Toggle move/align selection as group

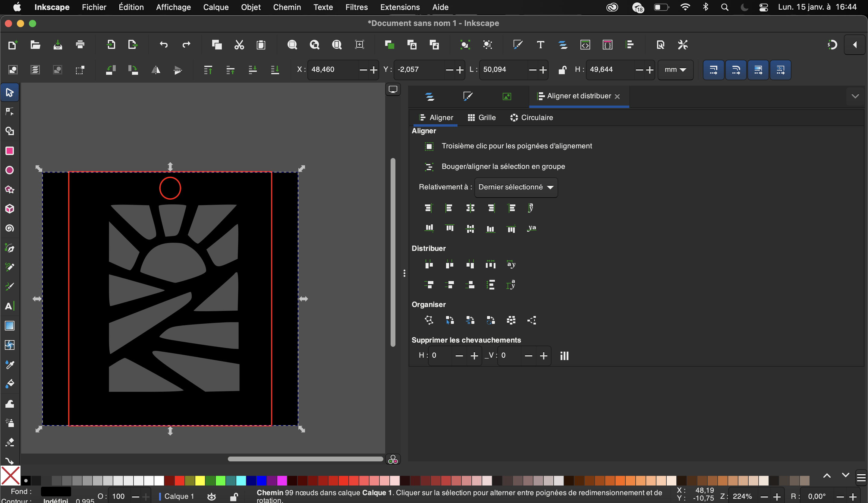pyautogui.click(x=429, y=167)
